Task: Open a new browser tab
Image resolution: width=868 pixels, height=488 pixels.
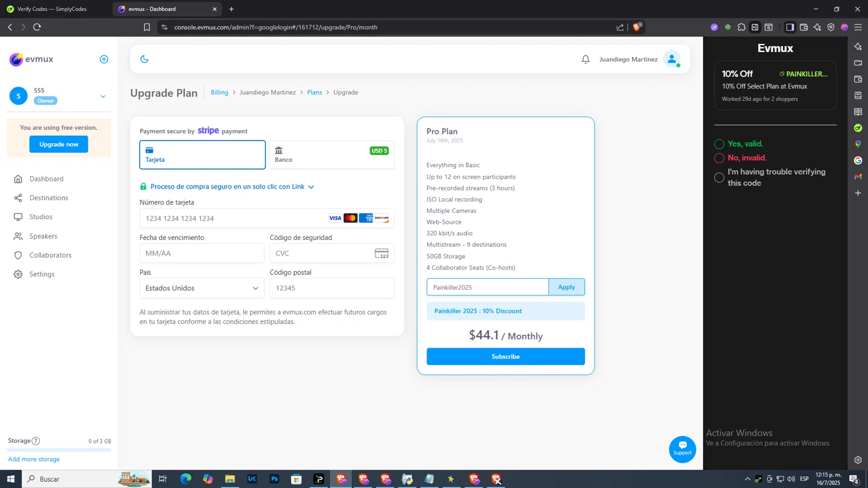Action: (231, 9)
